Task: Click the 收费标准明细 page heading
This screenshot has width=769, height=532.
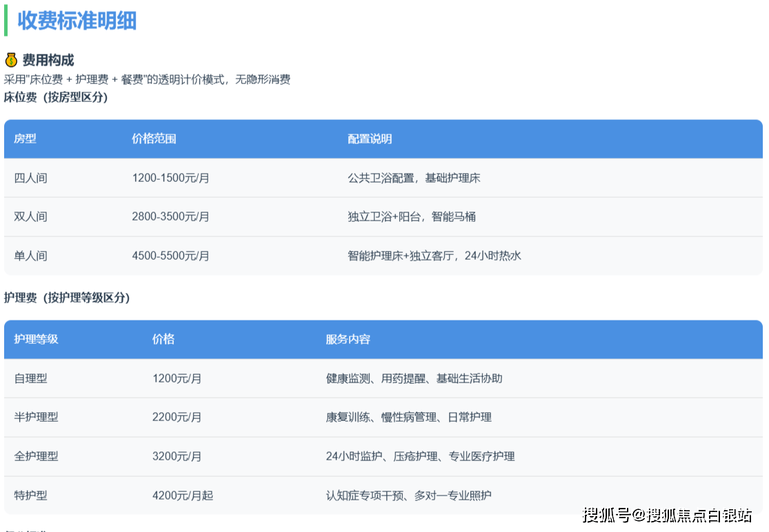Action: (77, 21)
